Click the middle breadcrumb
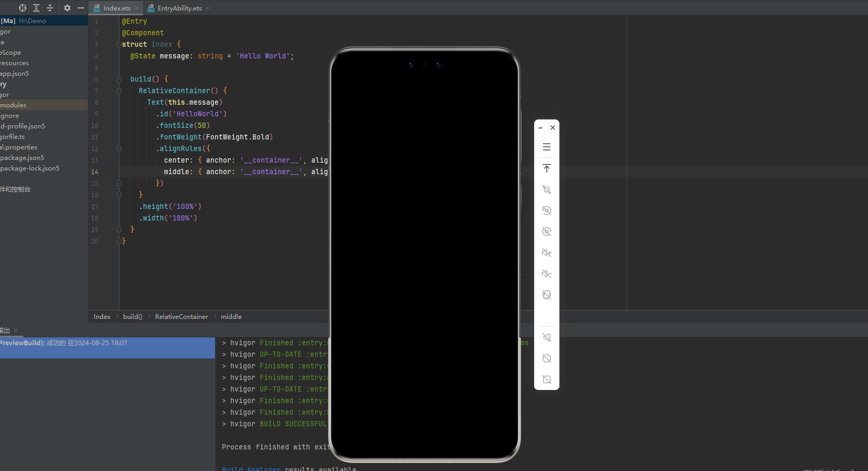 (x=231, y=317)
